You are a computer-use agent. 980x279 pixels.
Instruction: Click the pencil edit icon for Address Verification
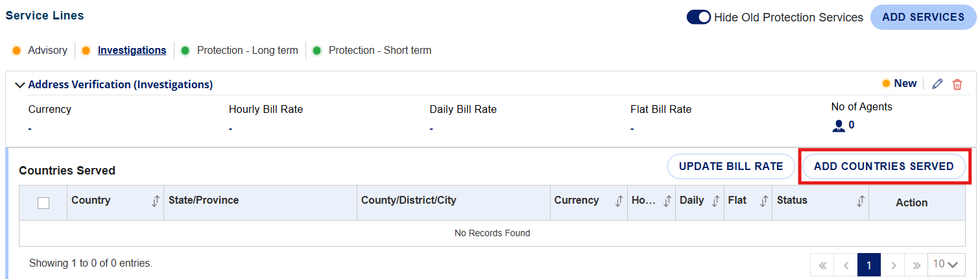[x=937, y=84]
